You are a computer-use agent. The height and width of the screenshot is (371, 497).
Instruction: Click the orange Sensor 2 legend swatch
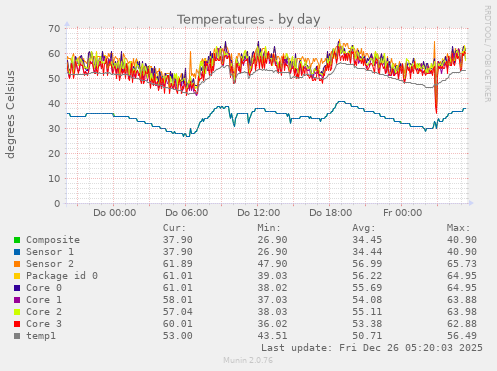[x=17, y=264]
